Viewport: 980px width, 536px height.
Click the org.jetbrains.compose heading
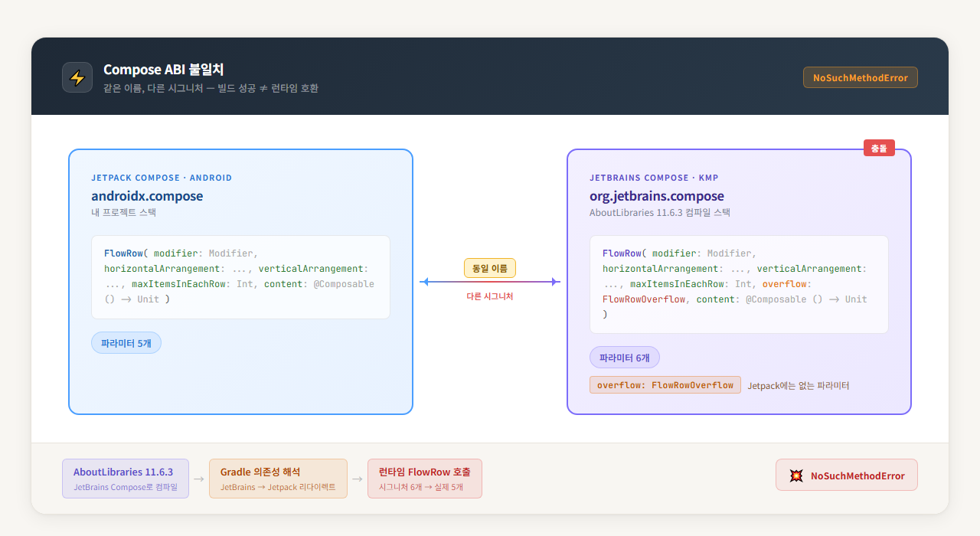(x=656, y=196)
